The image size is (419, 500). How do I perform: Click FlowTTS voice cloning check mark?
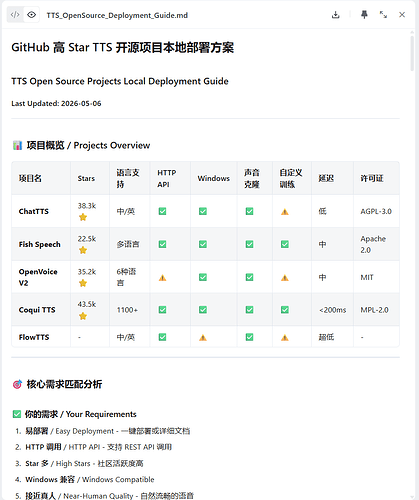pos(249,337)
